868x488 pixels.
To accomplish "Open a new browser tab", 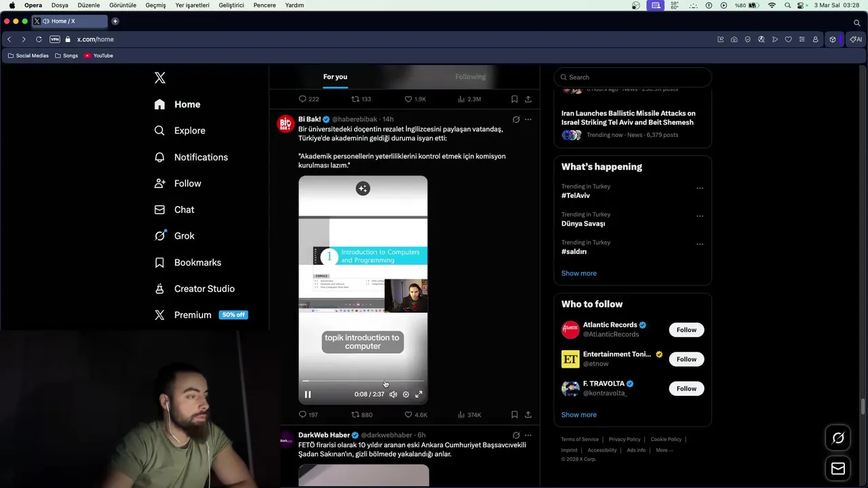I will pos(115,21).
